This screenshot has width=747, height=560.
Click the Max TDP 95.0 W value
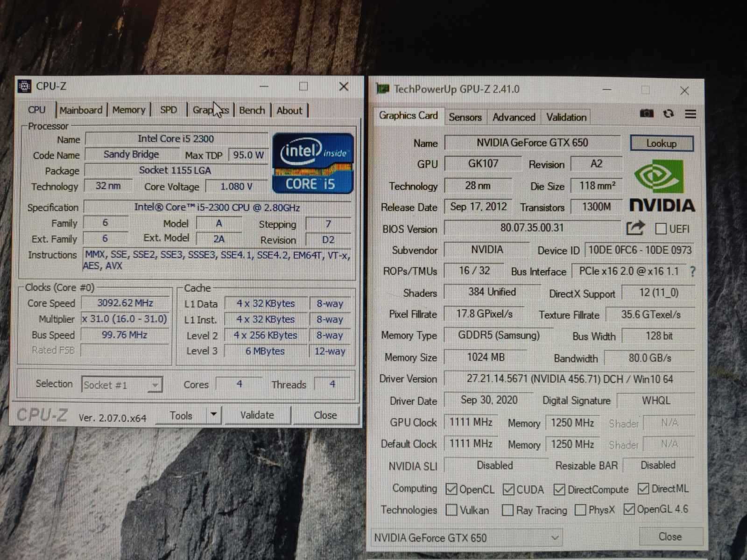[x=248, y=154]
